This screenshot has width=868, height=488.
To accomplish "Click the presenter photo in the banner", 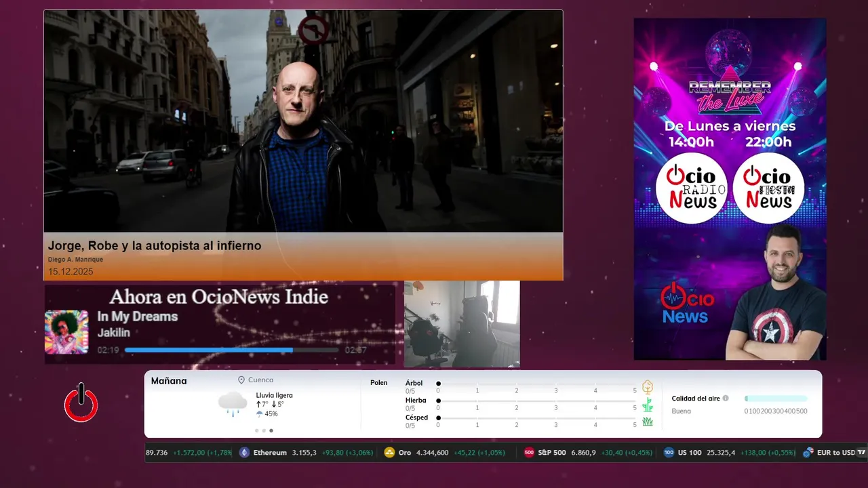I will point(775,293).
